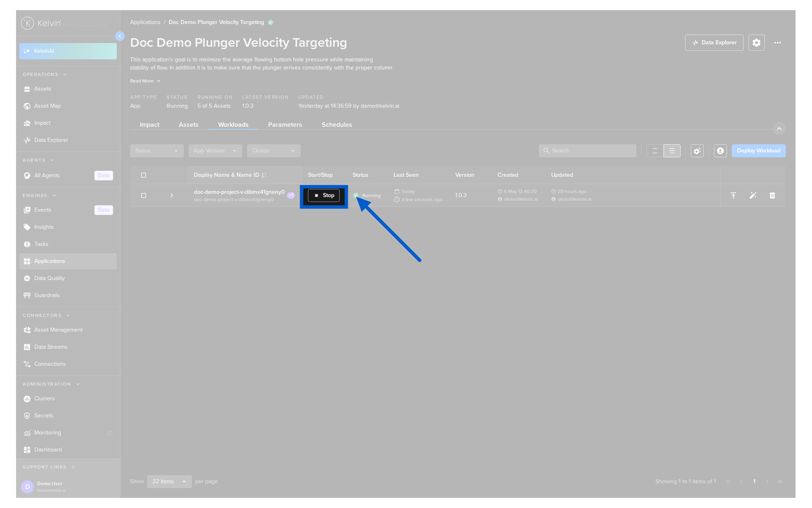Collapse the Engines section
This screenshot has width=812, height=508.
pyautogui.click(x=39, y=196)
